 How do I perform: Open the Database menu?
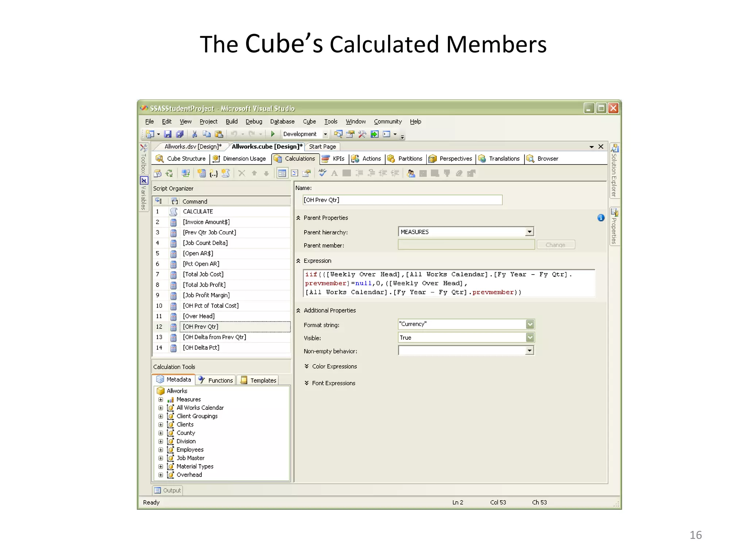pyautogui.click(x=282, y=122)
